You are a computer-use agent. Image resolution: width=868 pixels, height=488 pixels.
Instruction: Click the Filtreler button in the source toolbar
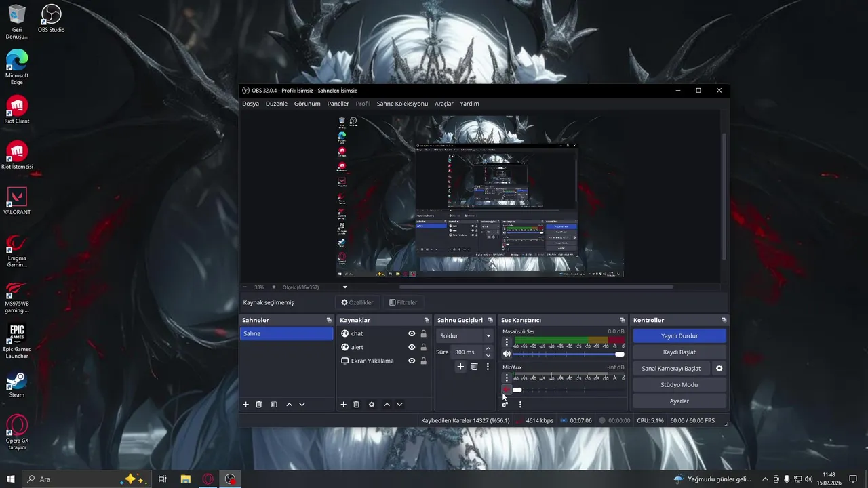point(403,302)
